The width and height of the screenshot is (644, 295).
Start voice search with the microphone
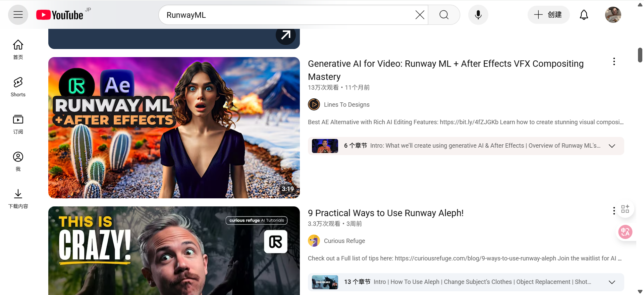point(478,15)
